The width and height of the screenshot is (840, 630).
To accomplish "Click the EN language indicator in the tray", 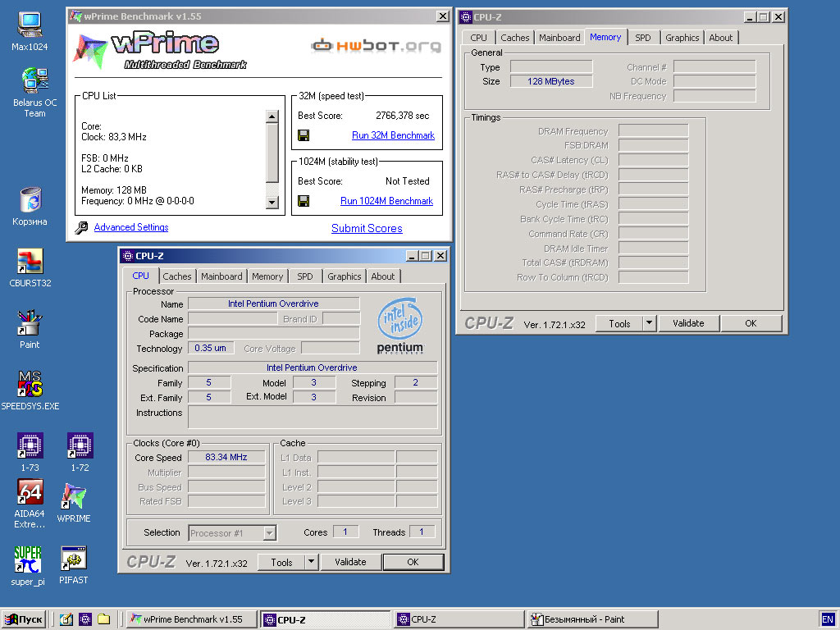I will (827, 619).
